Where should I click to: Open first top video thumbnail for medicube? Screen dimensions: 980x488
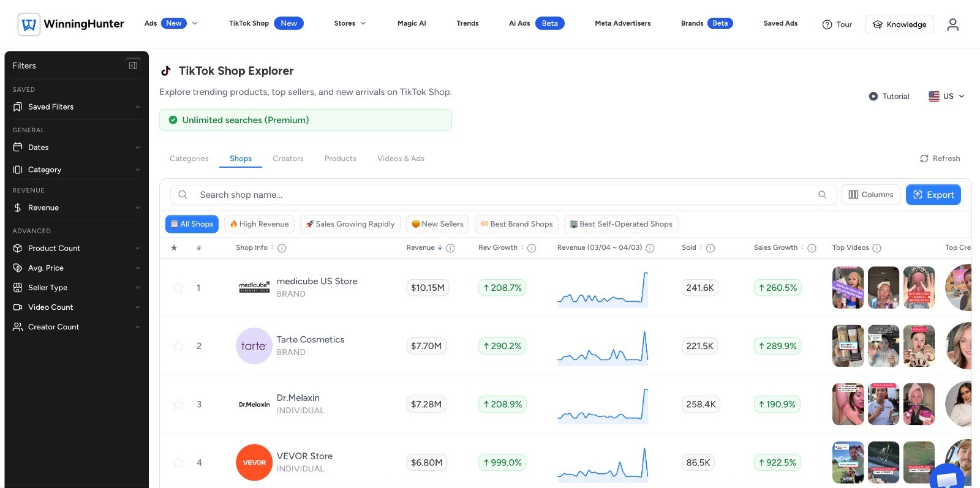coord(848,288)
